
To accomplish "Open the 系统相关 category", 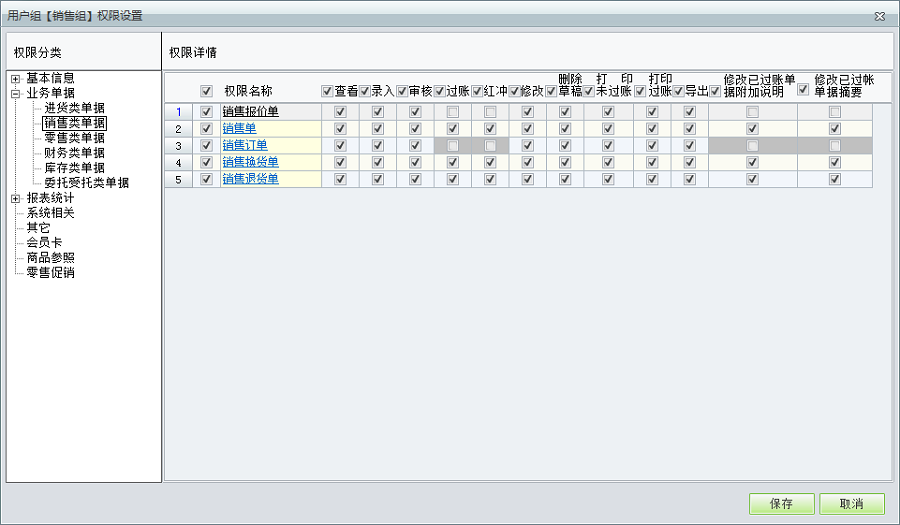I will (51, 213).
